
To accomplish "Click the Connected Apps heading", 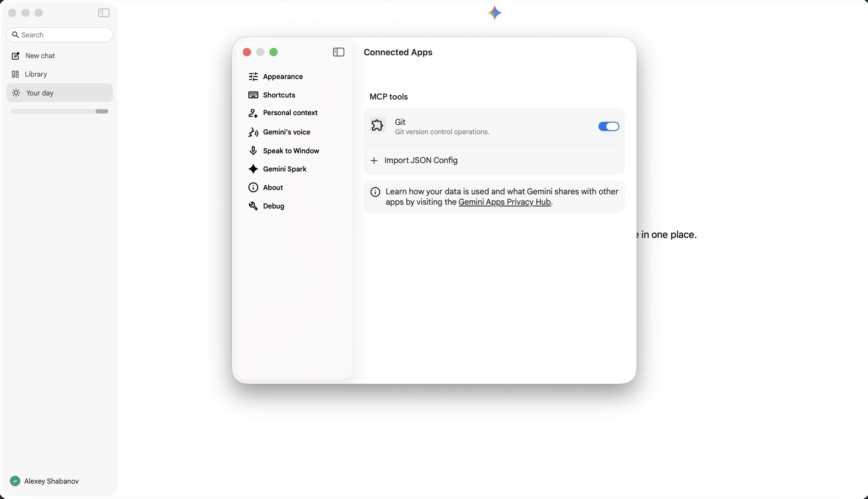I will point(398,52).
